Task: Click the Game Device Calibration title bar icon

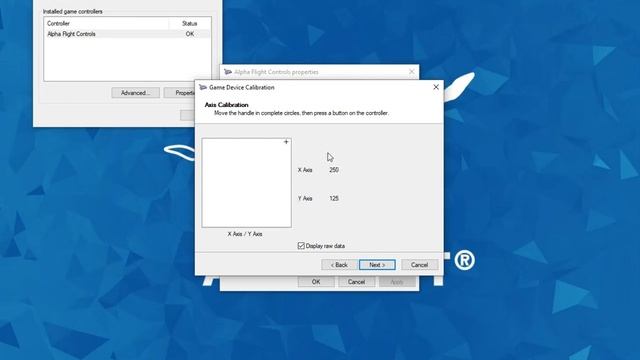Action: tap(203, 87)
